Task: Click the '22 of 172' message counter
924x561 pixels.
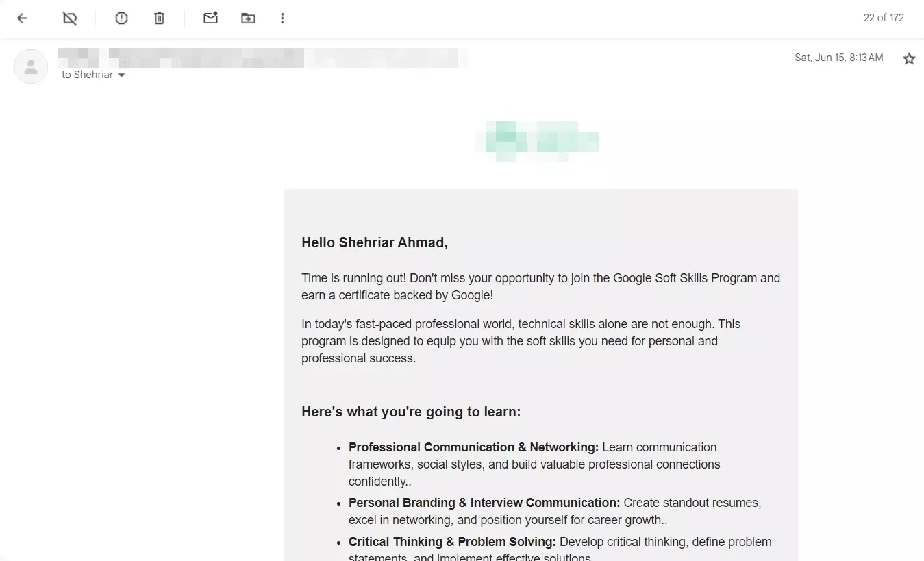Action: [884, 18]
